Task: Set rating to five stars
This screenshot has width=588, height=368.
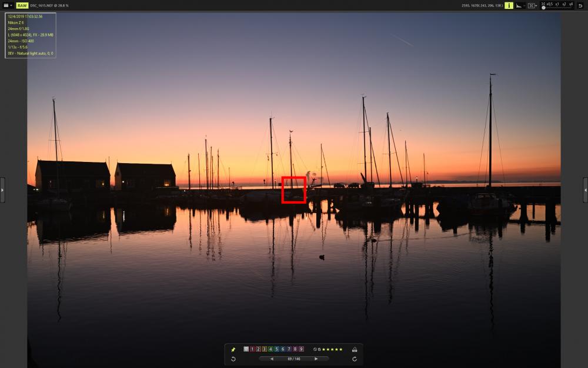Action: (341, 349)
